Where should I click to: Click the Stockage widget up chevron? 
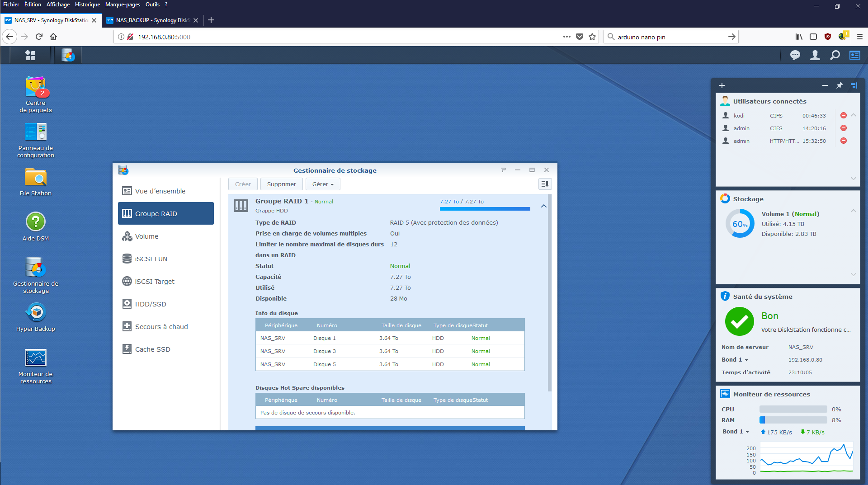pos(854,211)
